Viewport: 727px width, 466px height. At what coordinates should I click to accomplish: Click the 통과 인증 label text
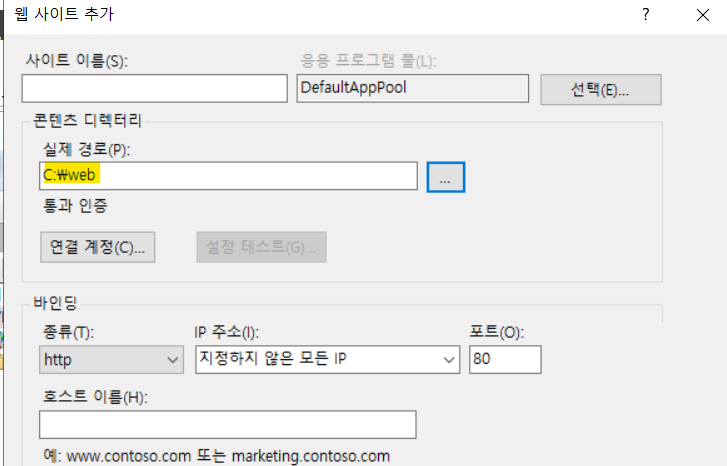point(75,205)
